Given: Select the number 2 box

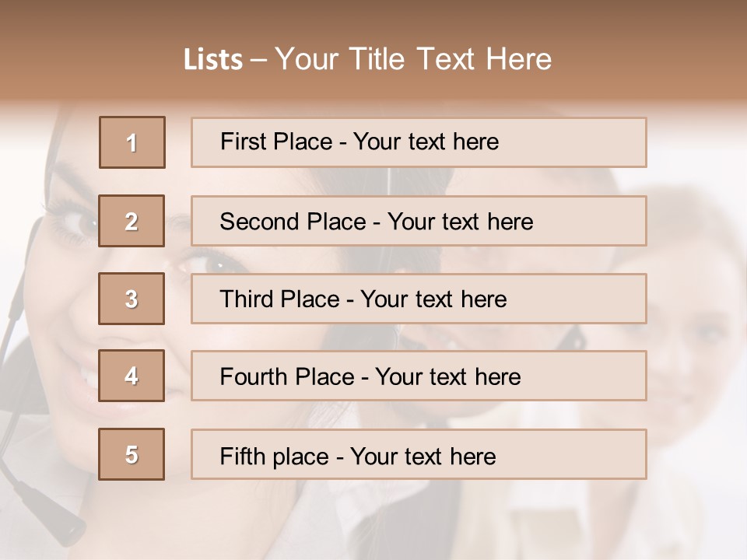Looking at the screenshot, I should click(x=132, y=221).
